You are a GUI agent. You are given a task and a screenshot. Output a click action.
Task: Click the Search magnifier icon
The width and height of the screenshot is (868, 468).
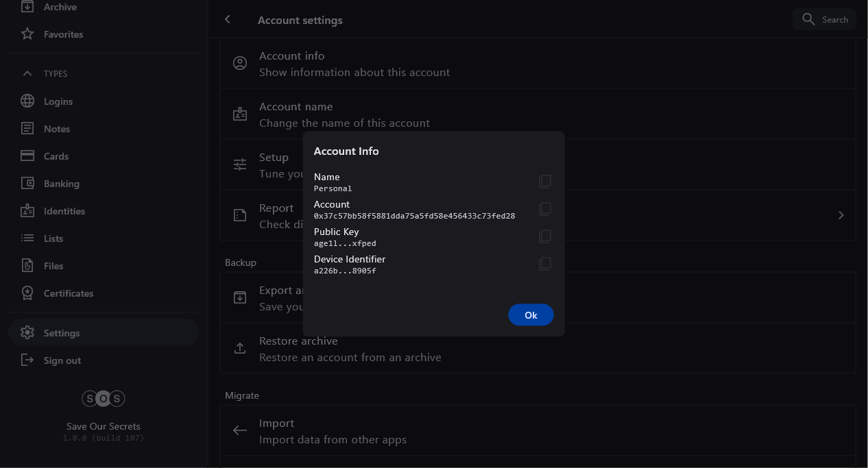coord(808,19)
